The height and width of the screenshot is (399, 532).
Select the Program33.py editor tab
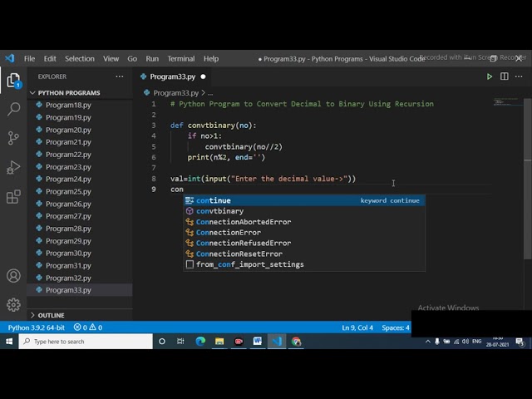[x=173, y=76]
